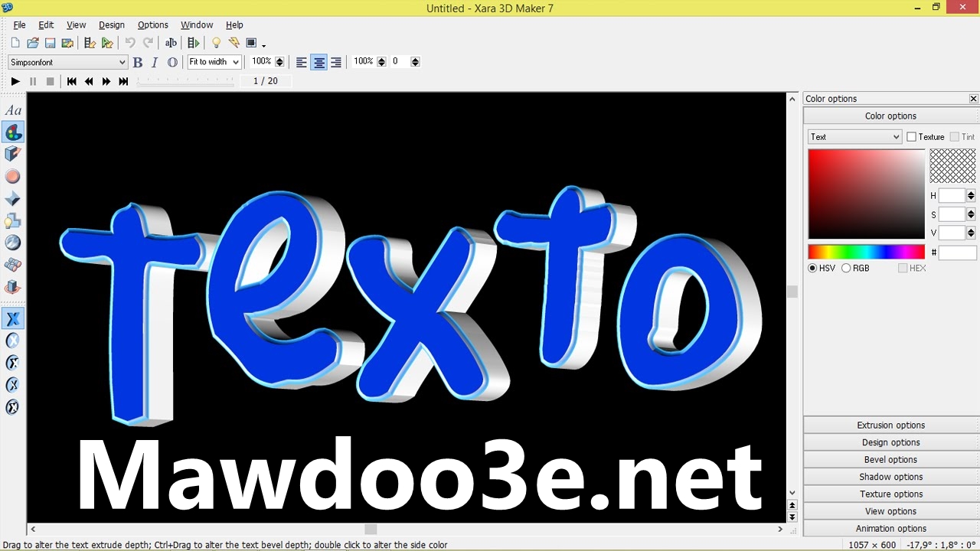
Task: Select the HSV radio button
Action: (x=812, y=269)
